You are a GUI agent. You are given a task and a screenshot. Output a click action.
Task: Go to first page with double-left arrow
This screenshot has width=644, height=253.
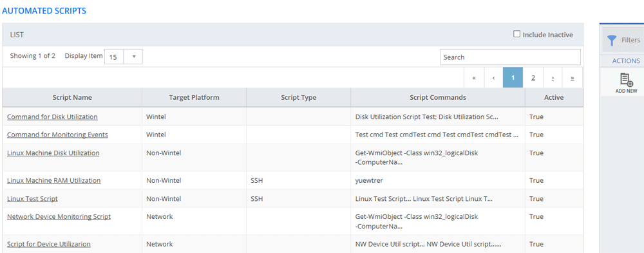point(475,78)
